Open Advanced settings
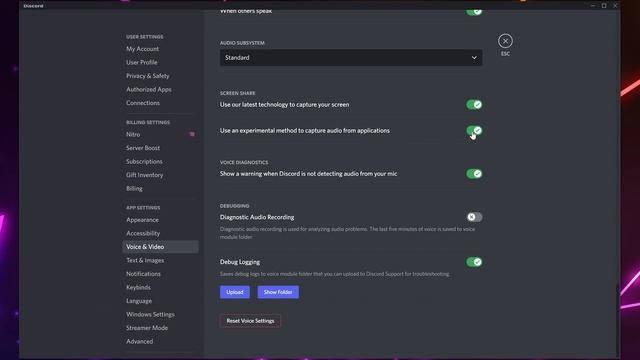Viewport: 640px width, 360px height. click(140, 341)
